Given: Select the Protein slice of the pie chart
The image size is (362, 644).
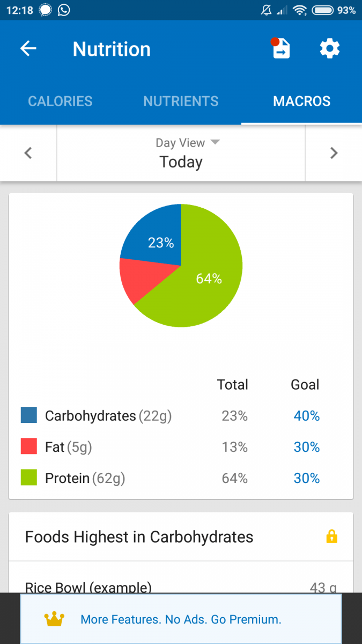Looking at the screenshot, I should (209, 279).
